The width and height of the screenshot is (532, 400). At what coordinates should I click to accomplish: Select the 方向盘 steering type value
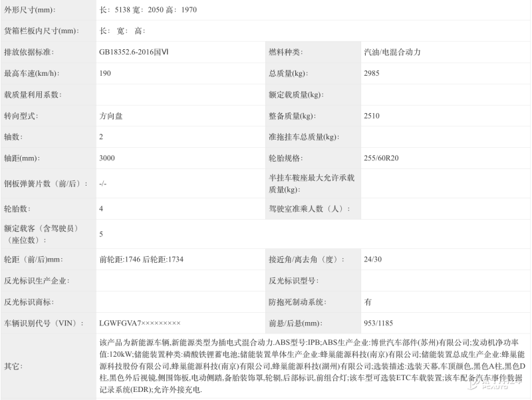110,116
